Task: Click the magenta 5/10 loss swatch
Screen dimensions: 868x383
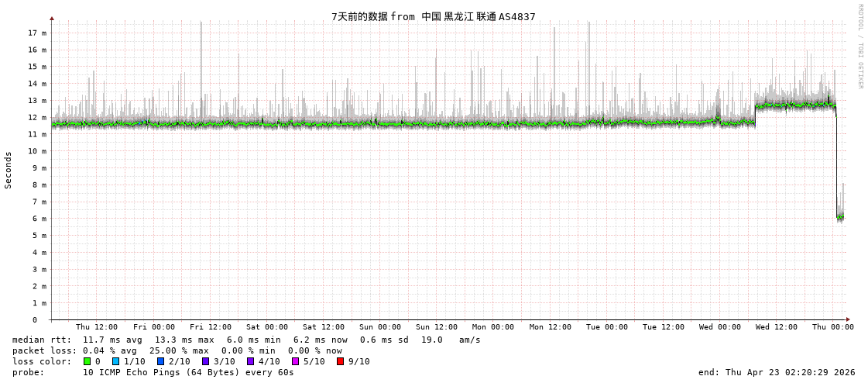Action: tap(295, 361)
